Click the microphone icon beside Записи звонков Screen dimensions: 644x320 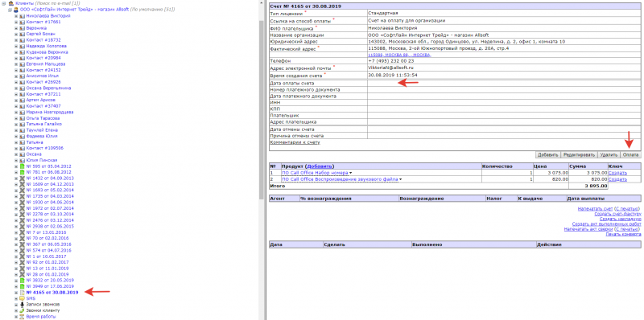pos(23,305)
